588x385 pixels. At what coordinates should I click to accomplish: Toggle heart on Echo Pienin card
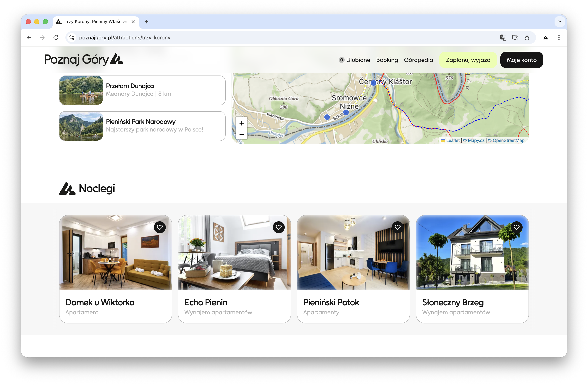279,227
